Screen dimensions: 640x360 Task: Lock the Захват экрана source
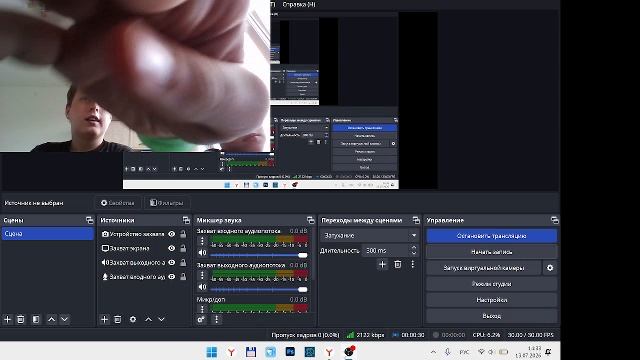183,248
